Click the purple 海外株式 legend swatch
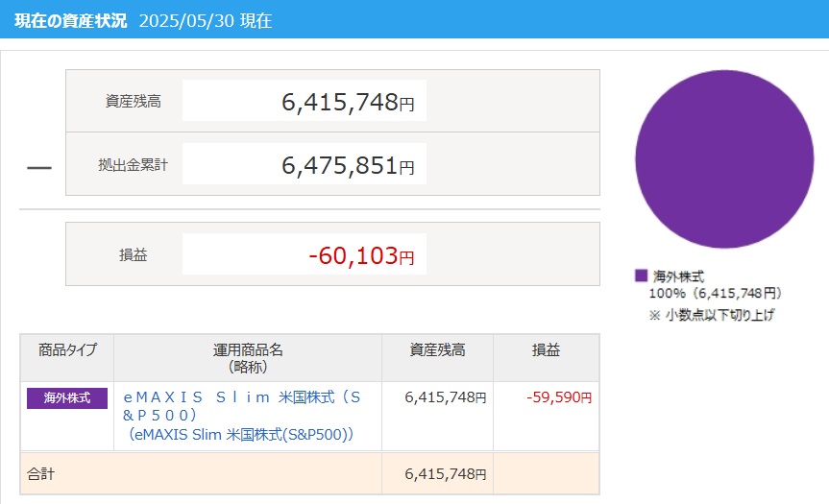829x504 pixels. click(641, 276)
